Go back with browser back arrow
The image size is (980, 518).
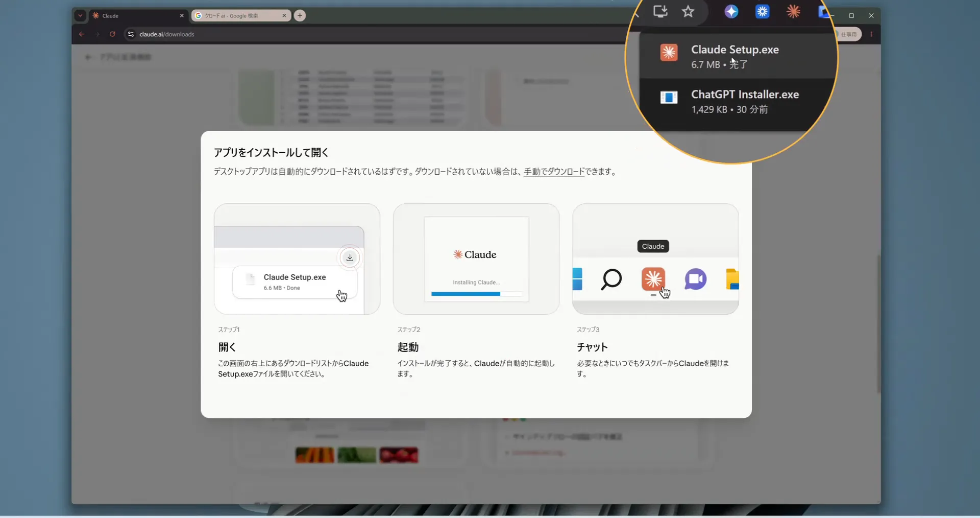pyautogui.click(x=82, y=34)
